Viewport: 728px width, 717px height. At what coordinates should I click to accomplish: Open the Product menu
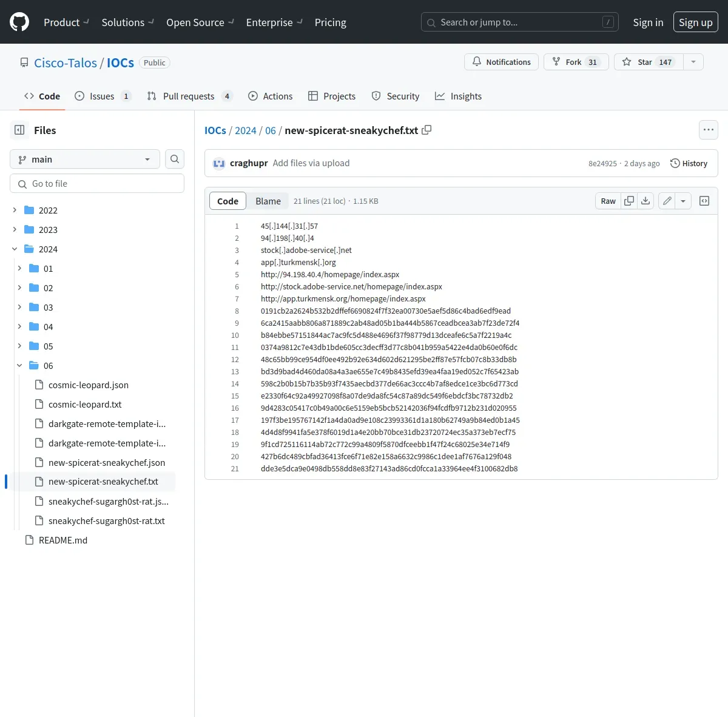pyautogui.click(x=66, y=22)
